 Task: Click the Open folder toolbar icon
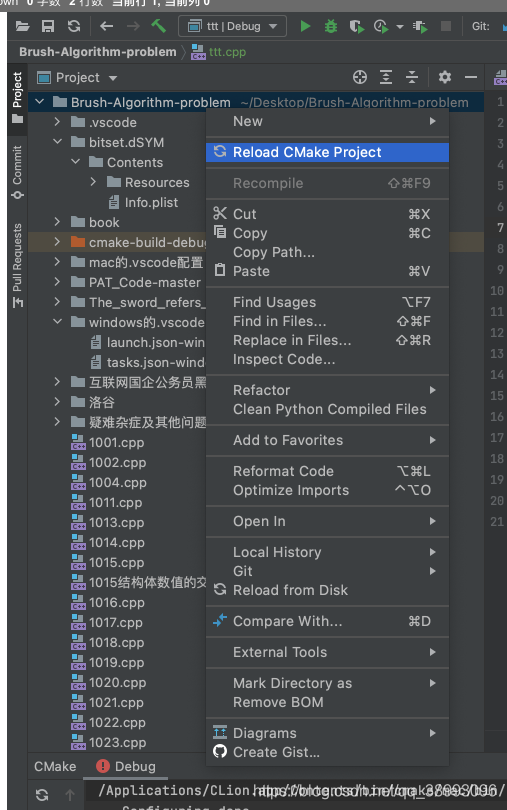[22, 26]
